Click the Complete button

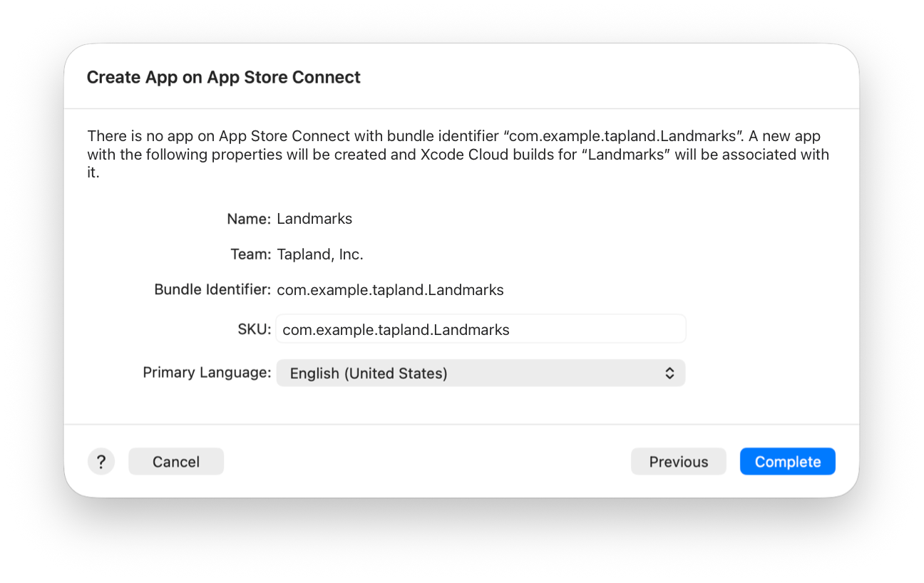tap(787, 461)
